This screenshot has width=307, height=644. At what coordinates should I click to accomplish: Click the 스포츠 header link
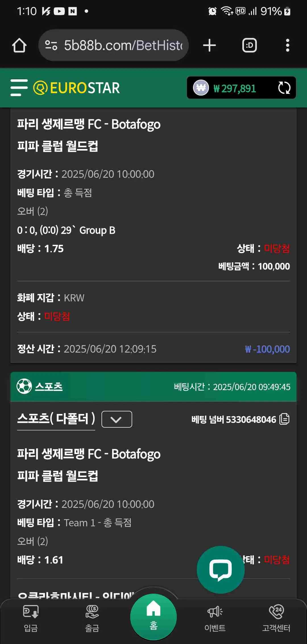(49, 386)
